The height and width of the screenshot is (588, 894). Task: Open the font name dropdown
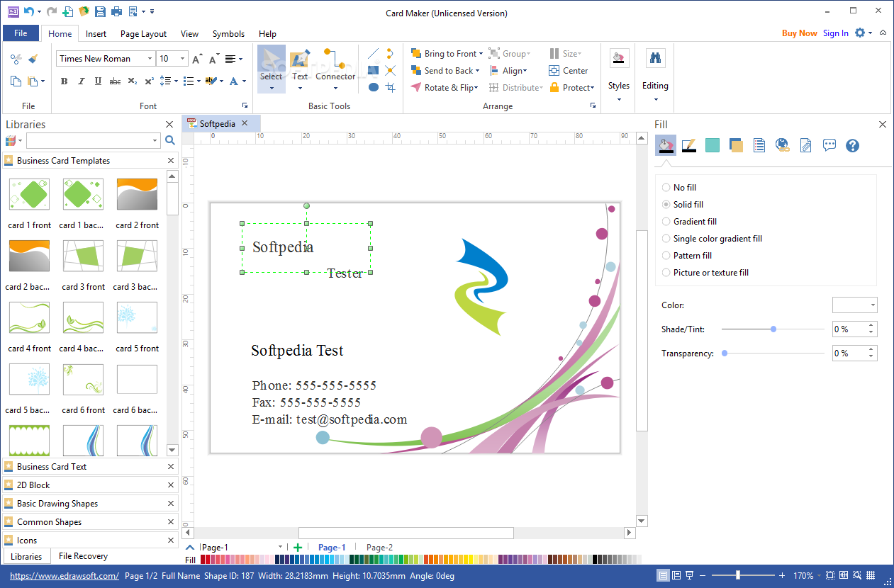tap(150, 59)
